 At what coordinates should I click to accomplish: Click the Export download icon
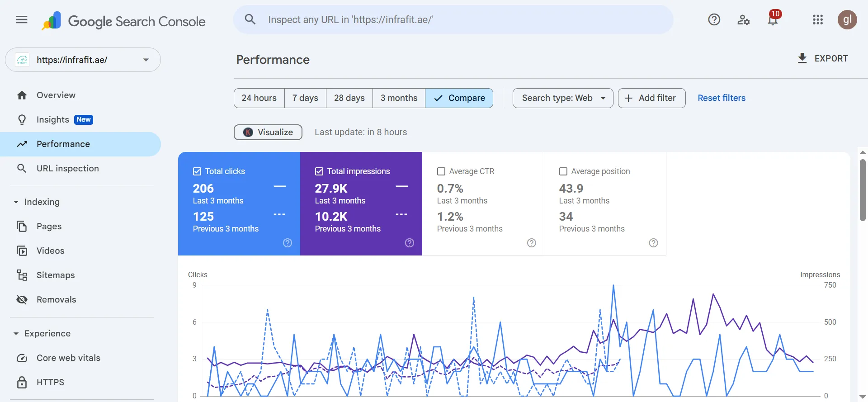(802, 58)
